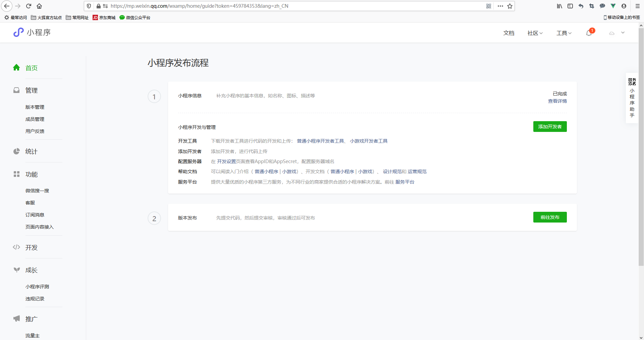Open the account dropdown arrow
Viewport: 644px width, 340px height.
[x=623, y=33]
